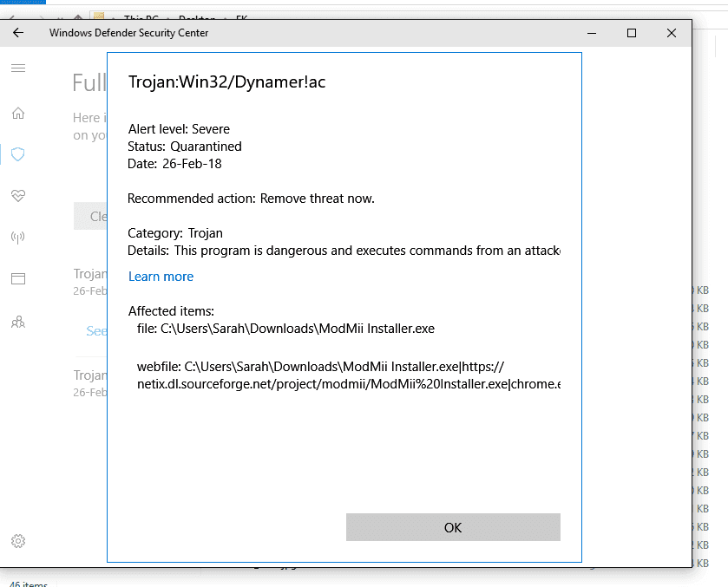
Task: Select the threat name Trojan:Win32/Dynamer!ac heading
Action: coord(227,82)
